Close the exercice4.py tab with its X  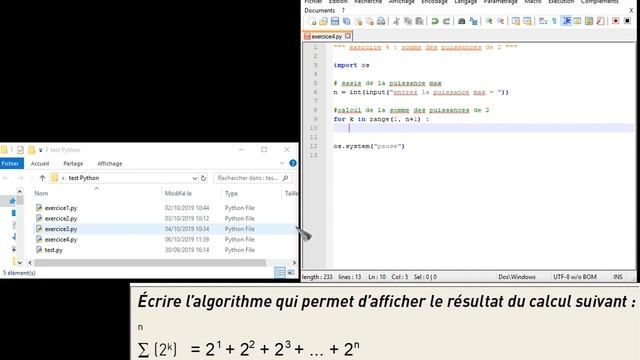click(x=348, y=36)
